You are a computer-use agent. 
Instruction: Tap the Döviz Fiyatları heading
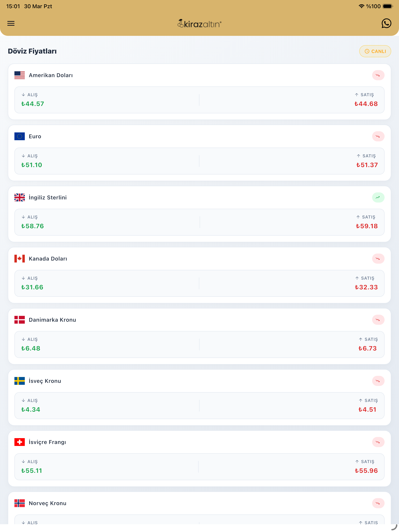(32, 51)
